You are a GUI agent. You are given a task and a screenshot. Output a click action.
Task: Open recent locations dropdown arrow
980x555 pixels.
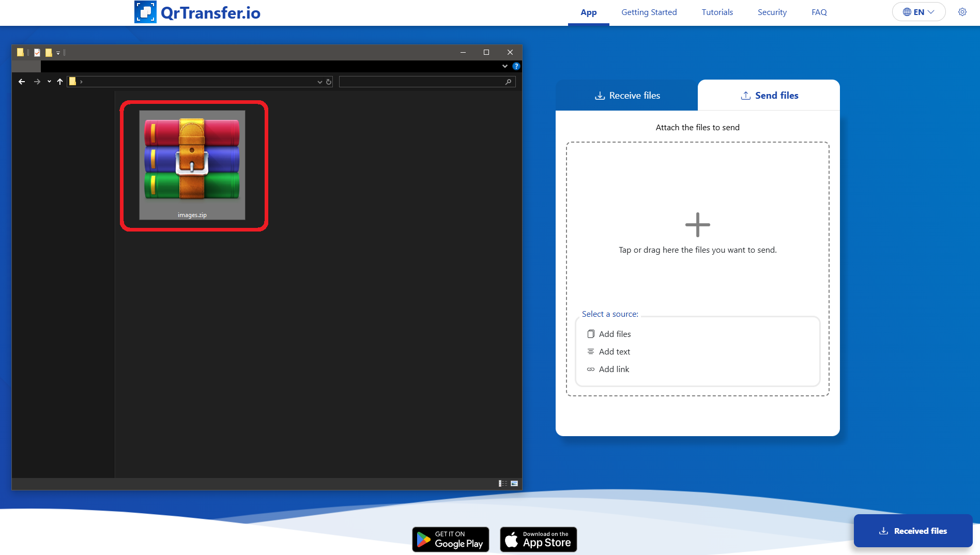(49, 82)
